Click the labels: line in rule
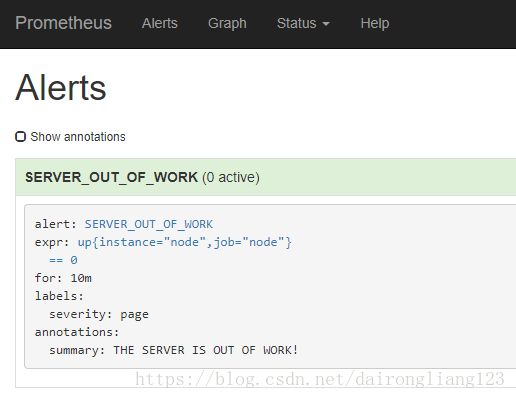This screenshot has height=399, width=516. click(59, 296)
